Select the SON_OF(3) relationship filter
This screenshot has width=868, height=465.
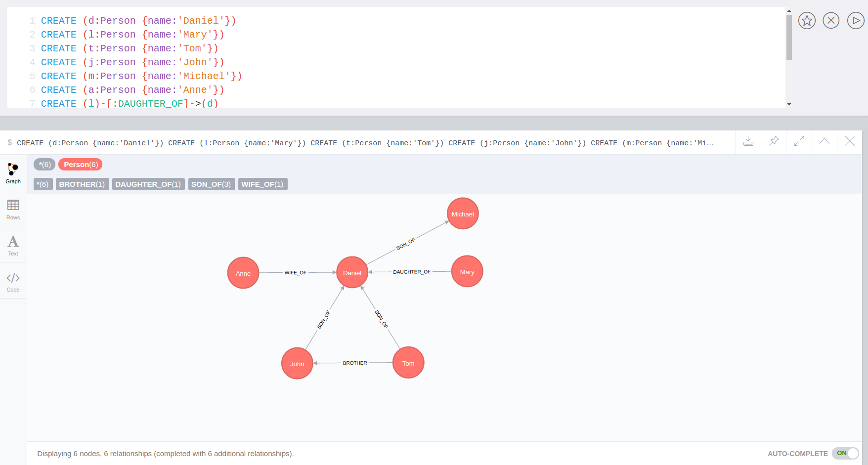click(x=212, y=184)
